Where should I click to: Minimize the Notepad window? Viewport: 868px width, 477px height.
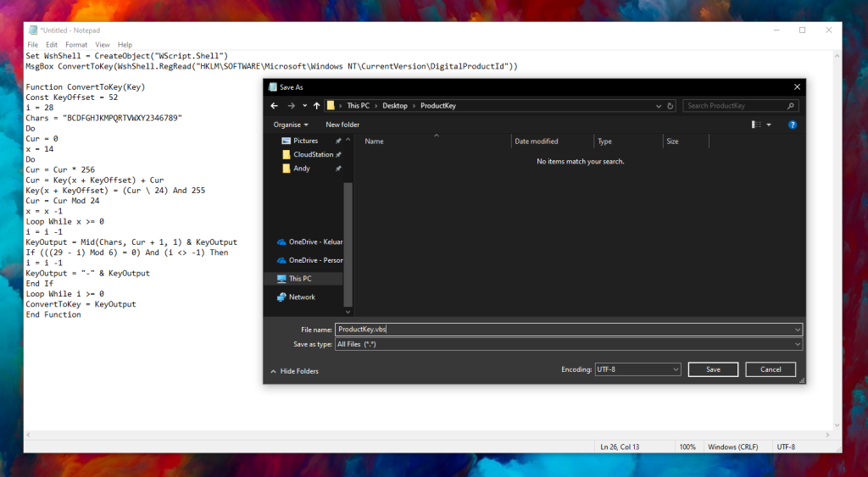tap(776, 30)
